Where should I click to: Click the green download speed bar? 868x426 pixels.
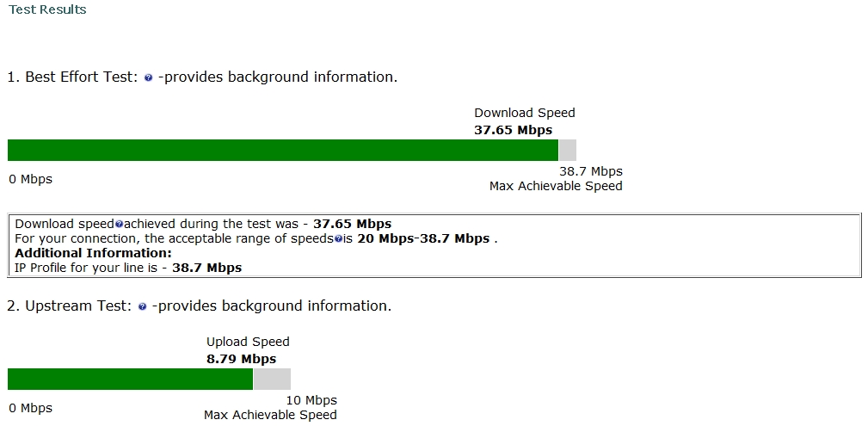pyautogui.click(x=283, y=151)
